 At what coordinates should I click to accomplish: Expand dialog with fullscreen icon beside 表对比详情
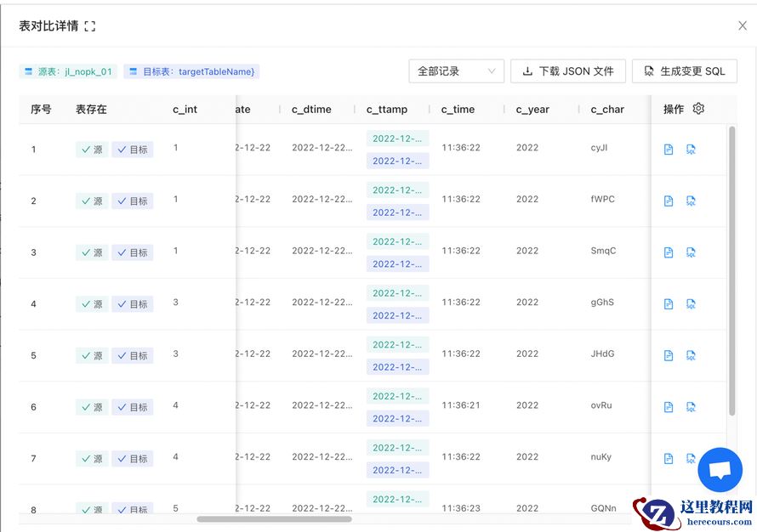pyautogui.click(x=90, y=26)
